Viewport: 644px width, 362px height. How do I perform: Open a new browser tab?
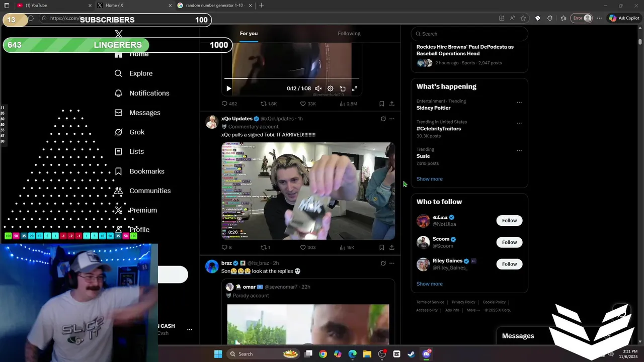coord(261,6)
